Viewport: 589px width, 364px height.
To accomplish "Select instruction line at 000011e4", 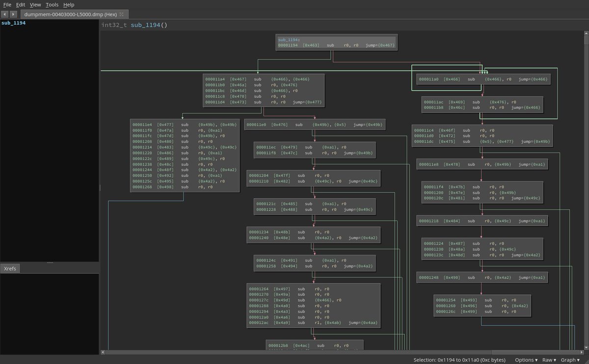I will pos(185,125).
